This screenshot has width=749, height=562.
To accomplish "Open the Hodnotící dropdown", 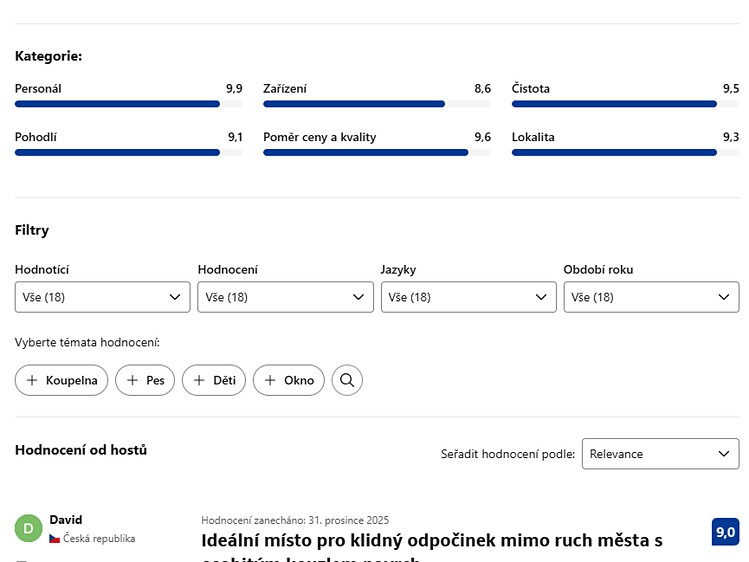I will 102,297.
